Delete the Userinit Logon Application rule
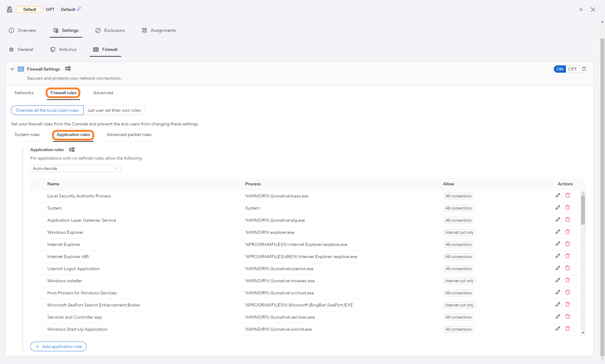The image size is (605, 364). [567, 268]
